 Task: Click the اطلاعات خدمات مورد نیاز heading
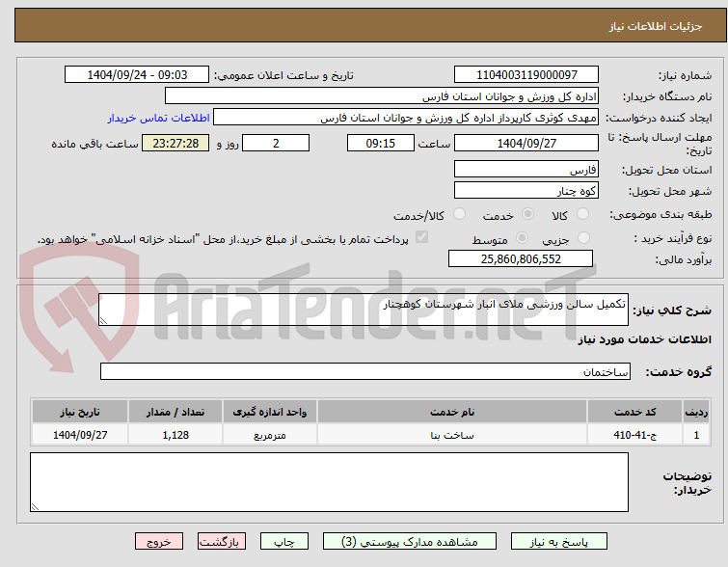click(644, 340)
